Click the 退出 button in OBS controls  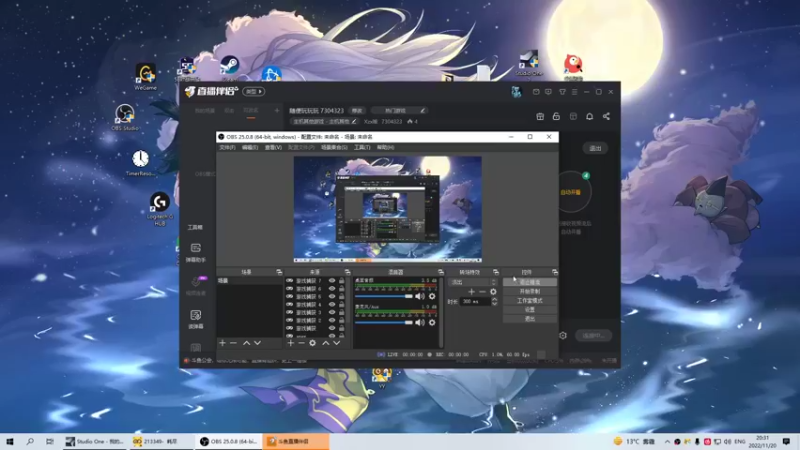(530, 319)
